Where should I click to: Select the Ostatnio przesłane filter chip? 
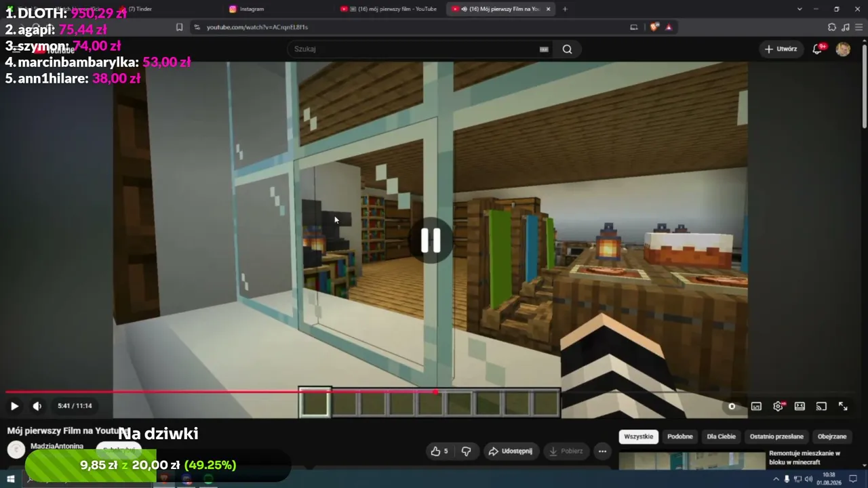tap(776, 436)
